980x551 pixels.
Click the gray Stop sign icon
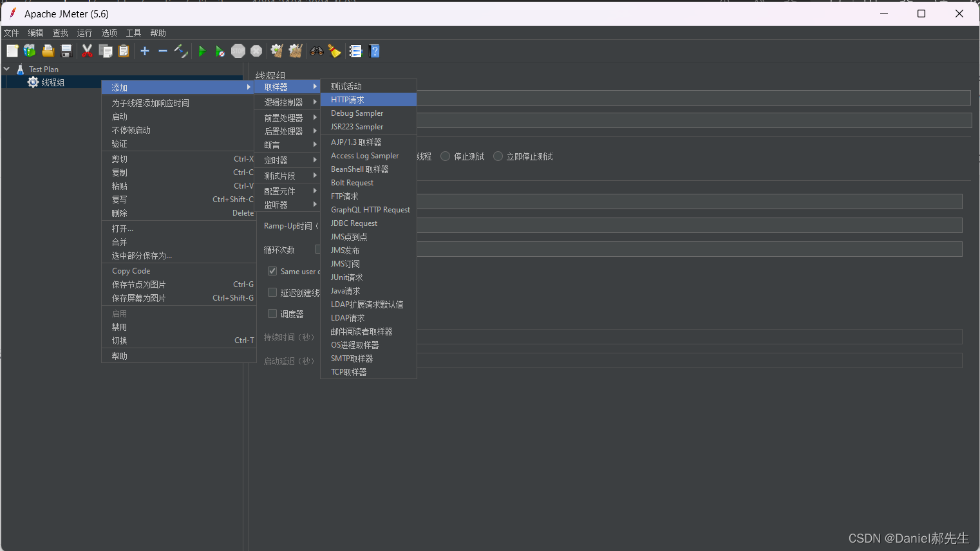[238, 51]
